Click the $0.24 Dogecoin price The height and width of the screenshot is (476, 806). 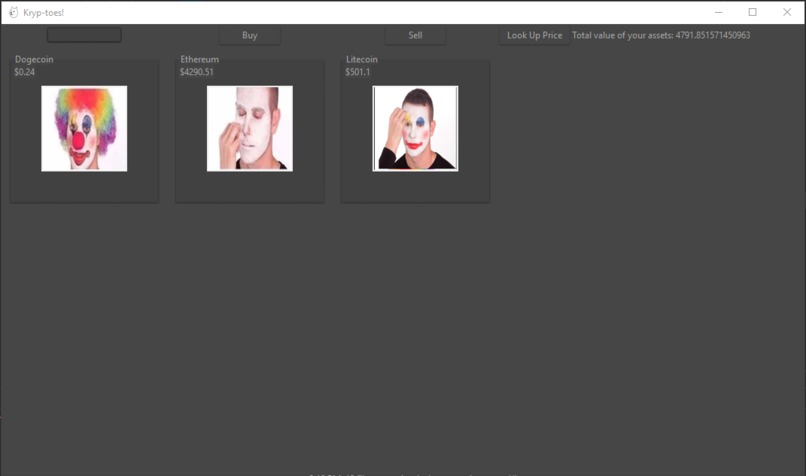pos(25,72)
